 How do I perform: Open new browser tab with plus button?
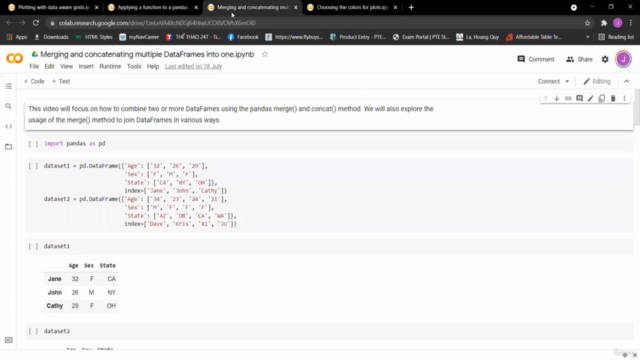pos(411,7)
